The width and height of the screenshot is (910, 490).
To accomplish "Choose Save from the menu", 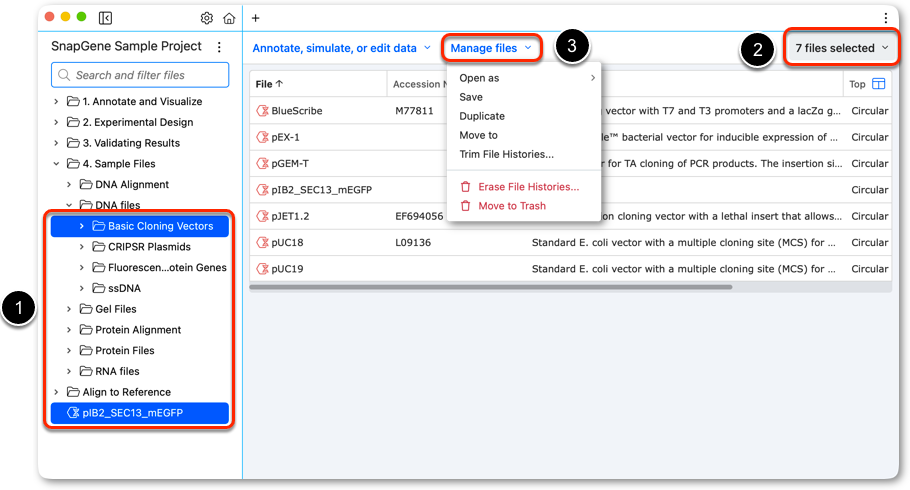I will (471, 97).
